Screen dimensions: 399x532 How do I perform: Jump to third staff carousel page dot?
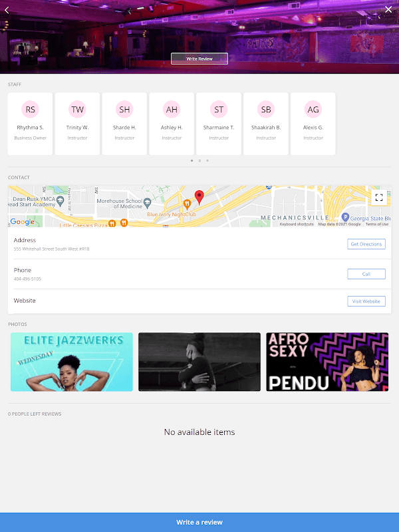pyautogui.click(x=207, y=160)
